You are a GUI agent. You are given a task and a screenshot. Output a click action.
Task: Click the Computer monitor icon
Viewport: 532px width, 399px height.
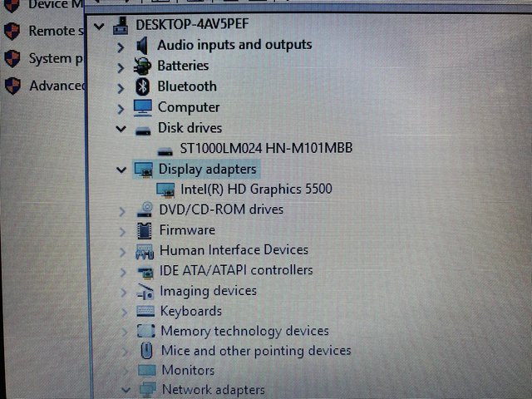click(143, 107)
